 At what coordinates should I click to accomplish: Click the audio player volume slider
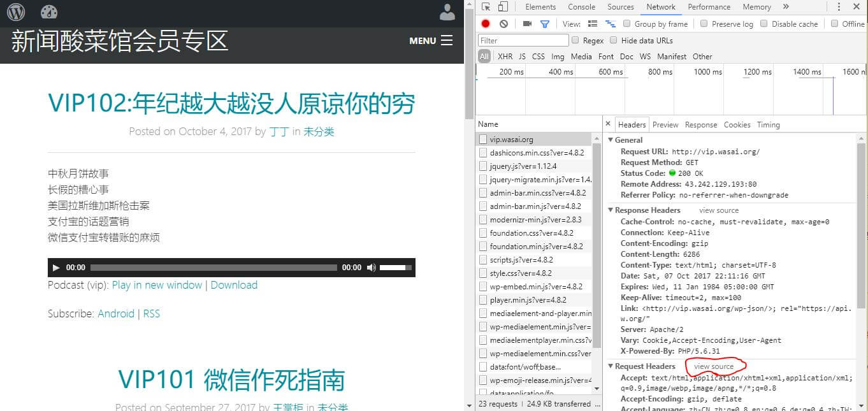click(x=395, y=268)
